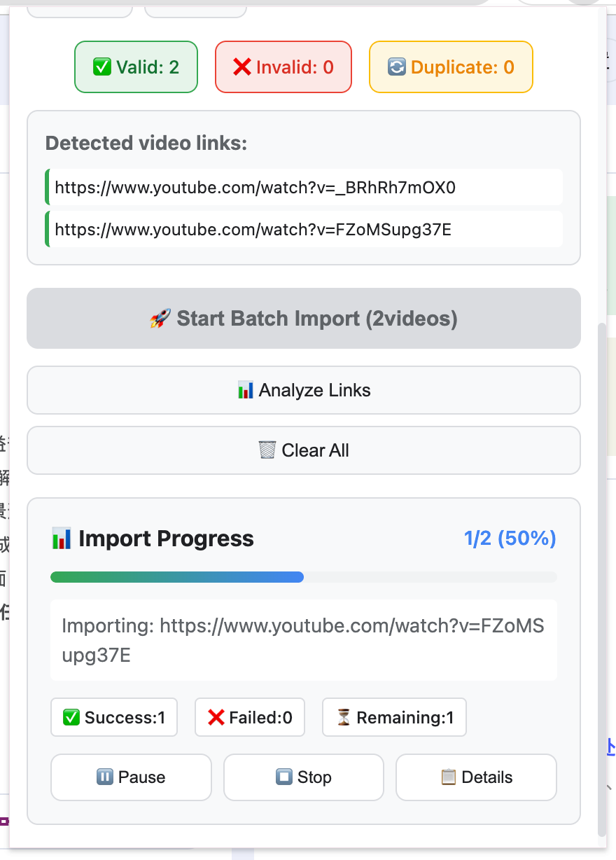Click the stop square icon on Stop button
616x860 pixels.
pyautogui.click(x=283, y=777)
